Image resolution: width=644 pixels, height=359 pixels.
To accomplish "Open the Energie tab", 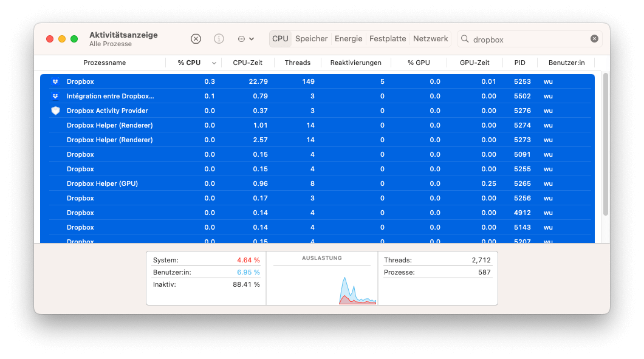I will (x=348, y=39).
